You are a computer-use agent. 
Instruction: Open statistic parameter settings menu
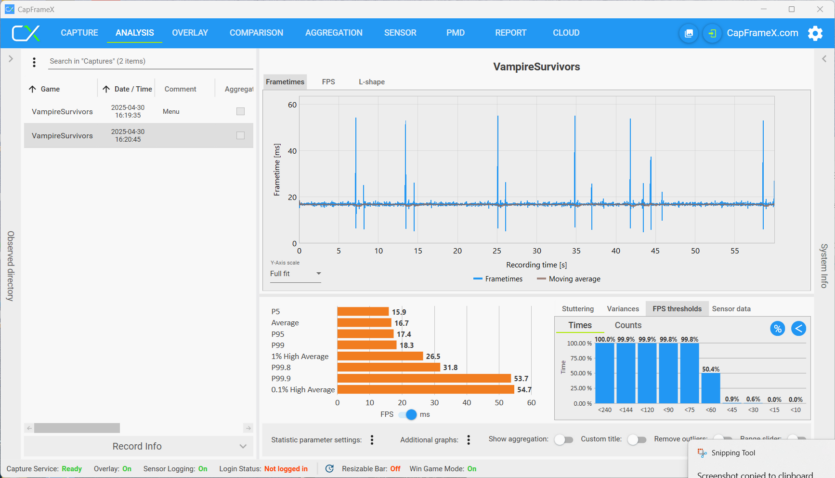pyautogui.click(x=372, y=439)
